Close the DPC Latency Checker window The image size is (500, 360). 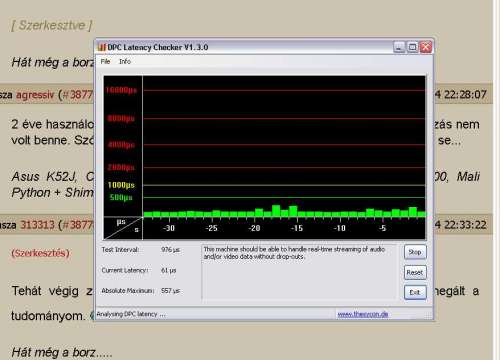click(x=426, y=47)
